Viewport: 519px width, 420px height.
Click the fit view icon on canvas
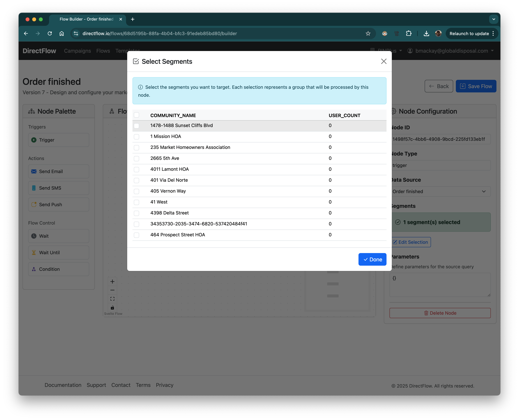(x=112, y=299)
